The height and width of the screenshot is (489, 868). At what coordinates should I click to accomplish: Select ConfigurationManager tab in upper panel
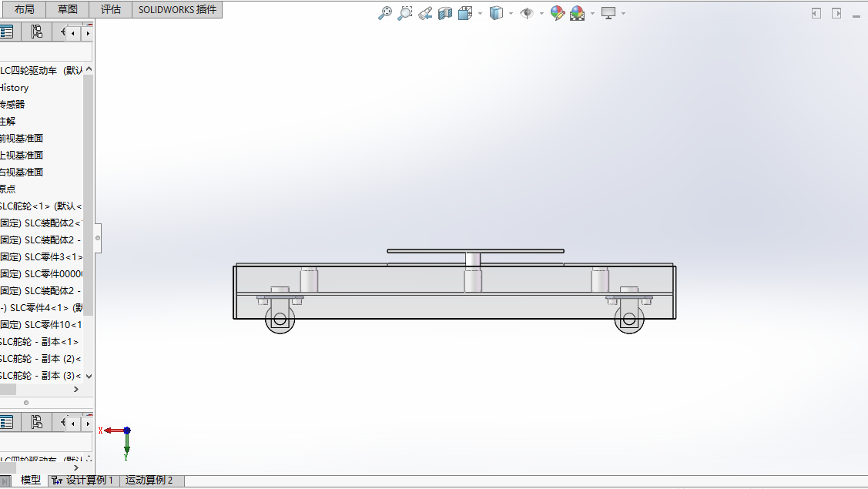[36, 32]
